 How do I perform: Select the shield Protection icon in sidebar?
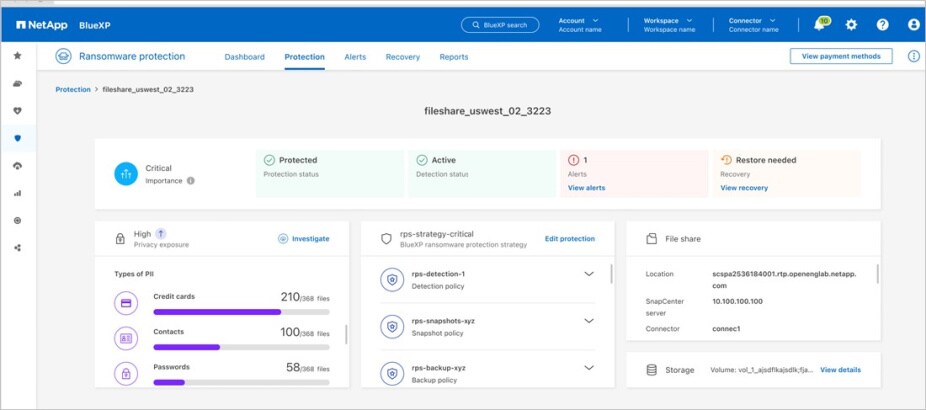tap(17, 138)
